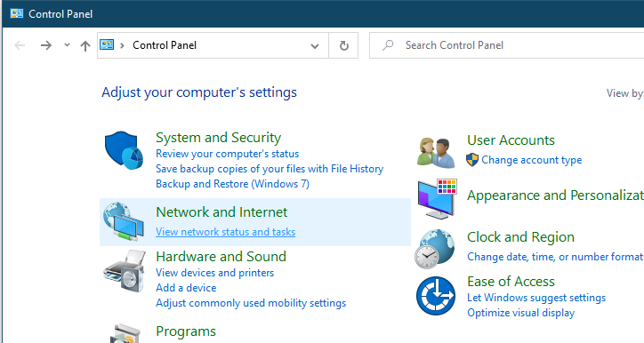
Task: Open recent locations dropdown arrow
Action: (67, 45)
